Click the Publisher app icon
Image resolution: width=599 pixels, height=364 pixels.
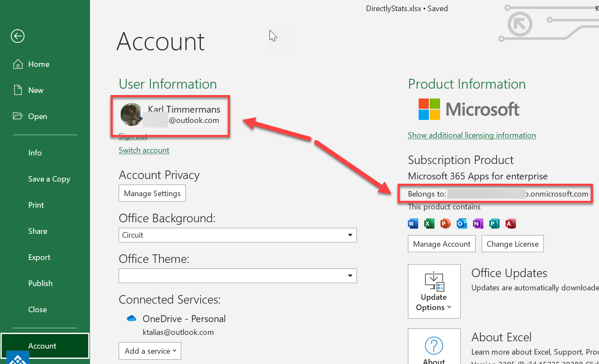494,224
